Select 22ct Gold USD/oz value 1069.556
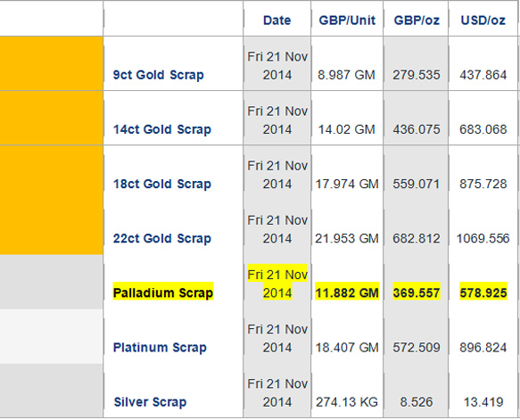Viewport: 520px width, 420px height. [483, 238]
